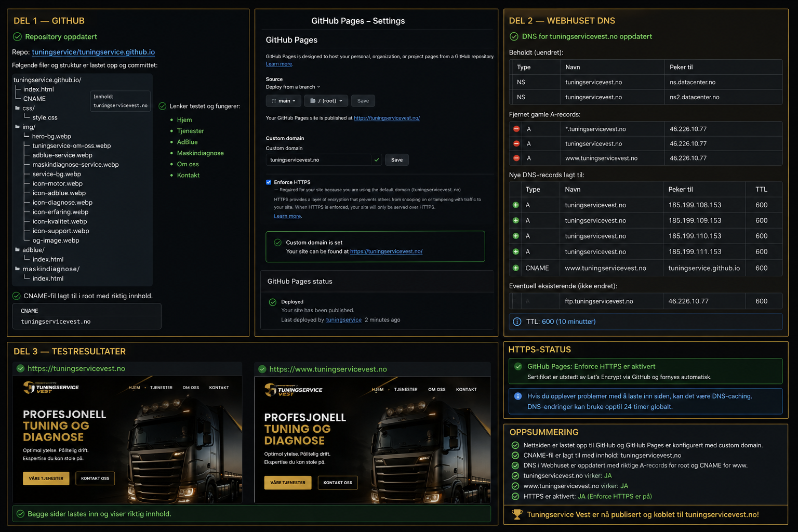Click KONTAKT OSS button in non-www site preview
The height and width of the screenshot is (532, 798).
[x=95, y=478]
